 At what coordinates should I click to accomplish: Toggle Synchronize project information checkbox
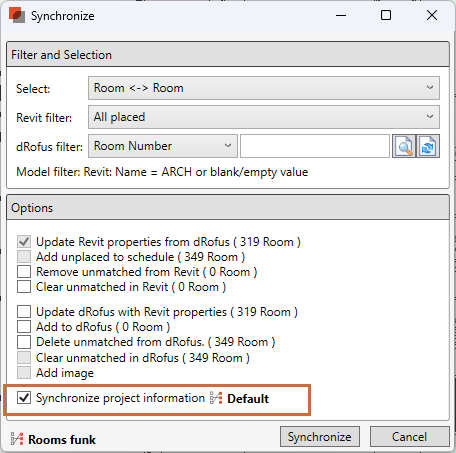point(24,398)
